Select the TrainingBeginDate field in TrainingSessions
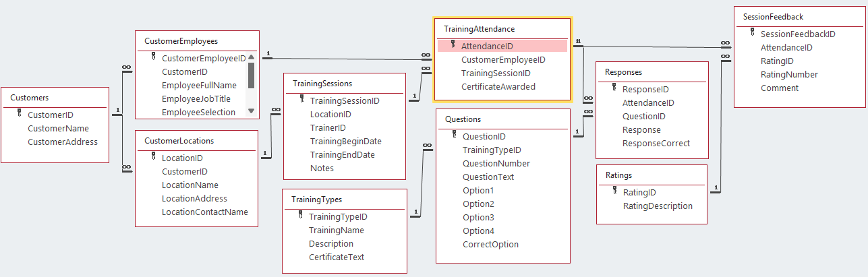Image resolution: width=868 pixels, height=277 pixels. coord(345,141)
